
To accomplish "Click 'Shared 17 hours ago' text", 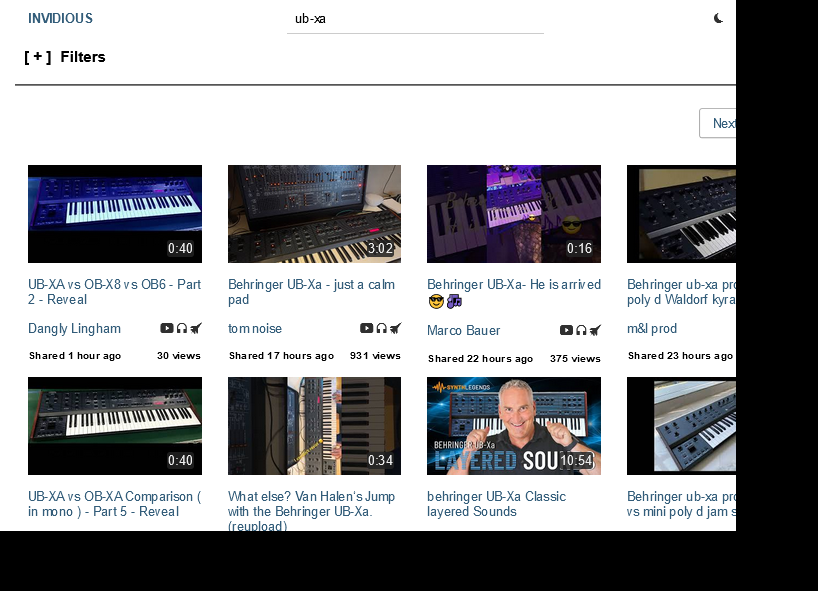I will [x=281, y=356].
